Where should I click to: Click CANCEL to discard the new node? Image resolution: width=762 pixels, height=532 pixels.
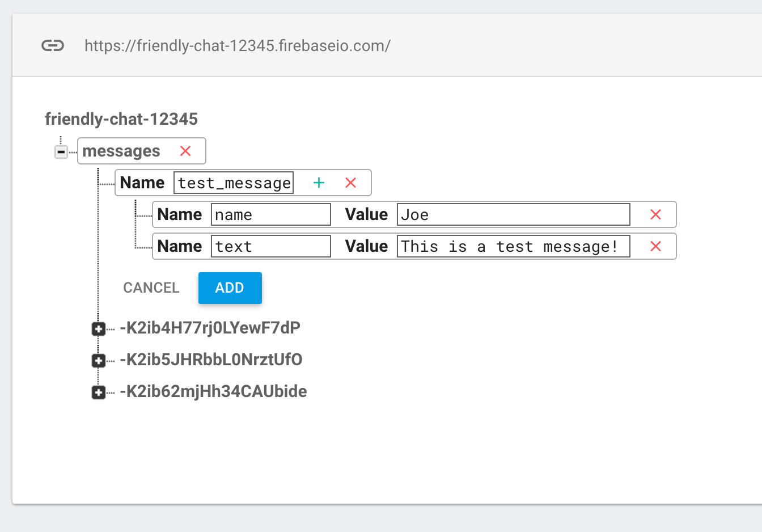[x=151, y=288]
